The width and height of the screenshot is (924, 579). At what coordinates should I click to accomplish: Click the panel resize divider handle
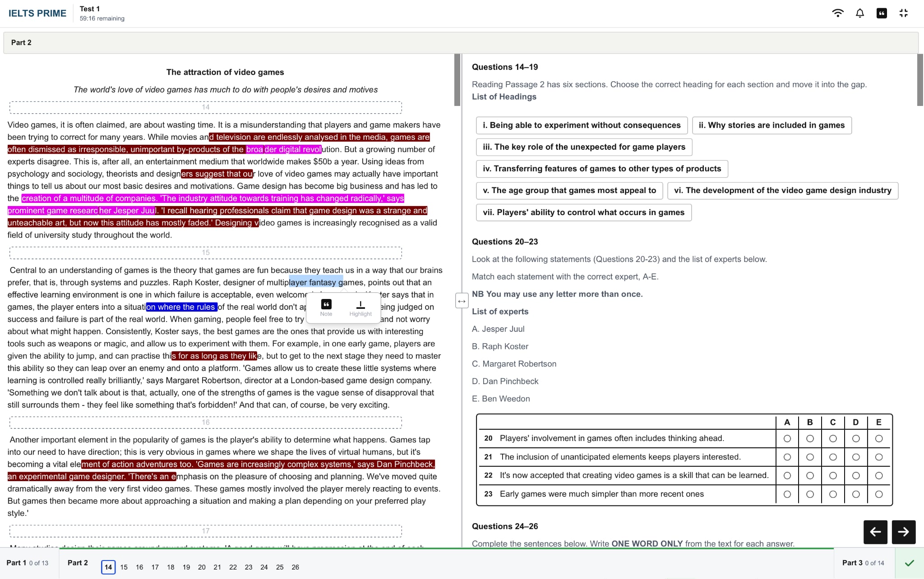tap(462, 301)
